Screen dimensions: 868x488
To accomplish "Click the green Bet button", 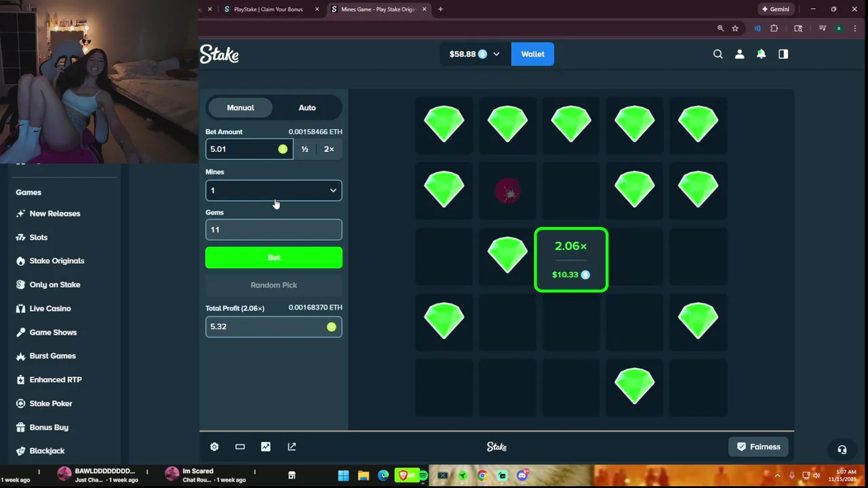I will pyautogui.click(x=274, y=258).
